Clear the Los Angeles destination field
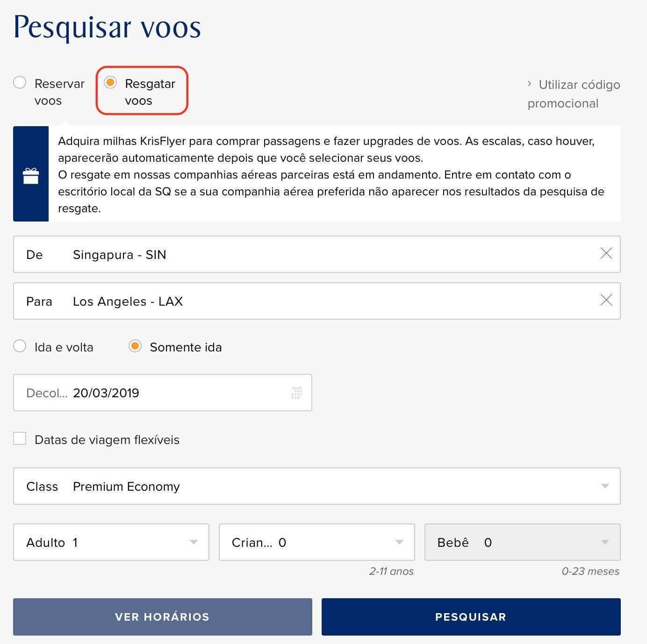The height and width of the screenshot is (644, 647). point(606,300)
